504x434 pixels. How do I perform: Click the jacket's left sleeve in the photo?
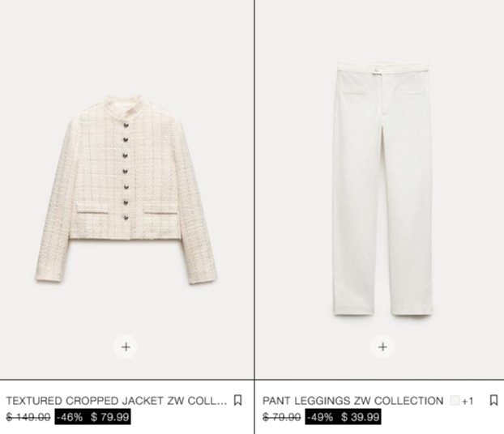pyautogui.click(x=53, y=206)
